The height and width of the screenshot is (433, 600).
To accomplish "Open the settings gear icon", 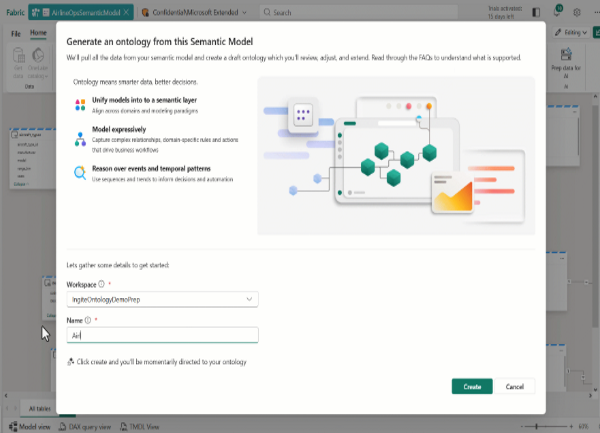I will click(577, 13).
